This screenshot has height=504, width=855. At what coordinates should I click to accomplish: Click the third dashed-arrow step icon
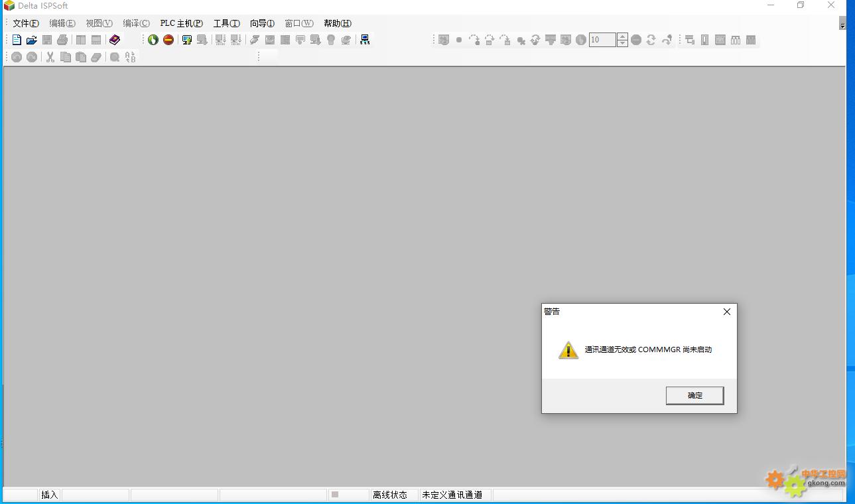505,40
